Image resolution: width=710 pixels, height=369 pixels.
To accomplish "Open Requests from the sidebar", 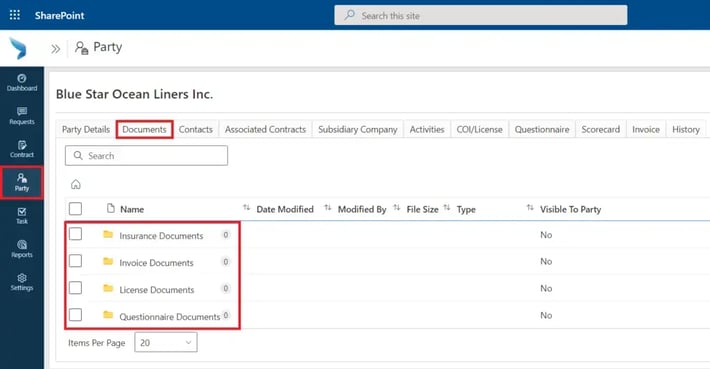I will tap(22, 116).
